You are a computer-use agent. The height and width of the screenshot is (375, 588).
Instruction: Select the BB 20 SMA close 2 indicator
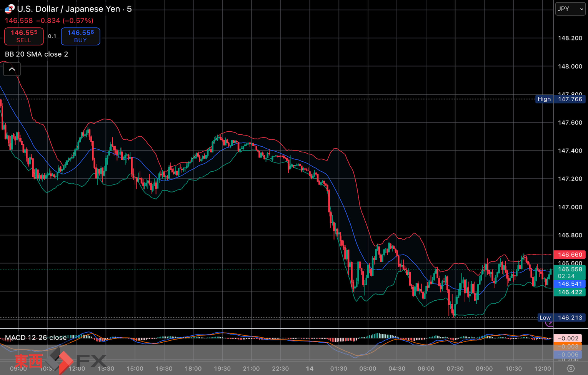37,54
